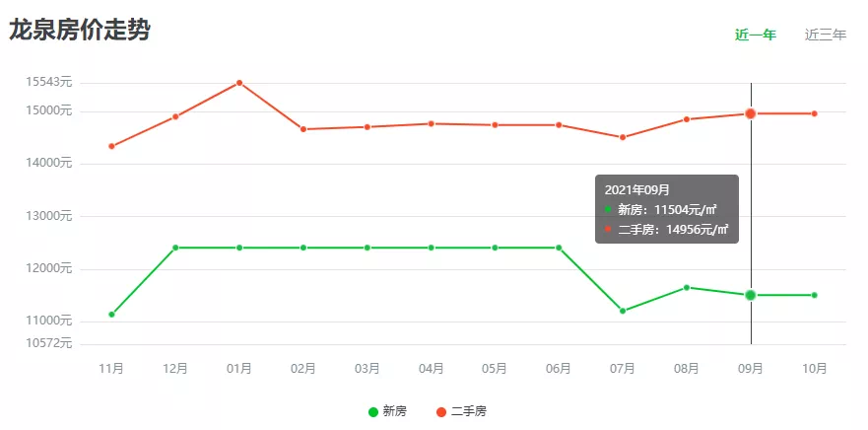This screenshot has width=868, height=430.
Task: Select the 新房 data point for 11月
Action: pos(111,315)
